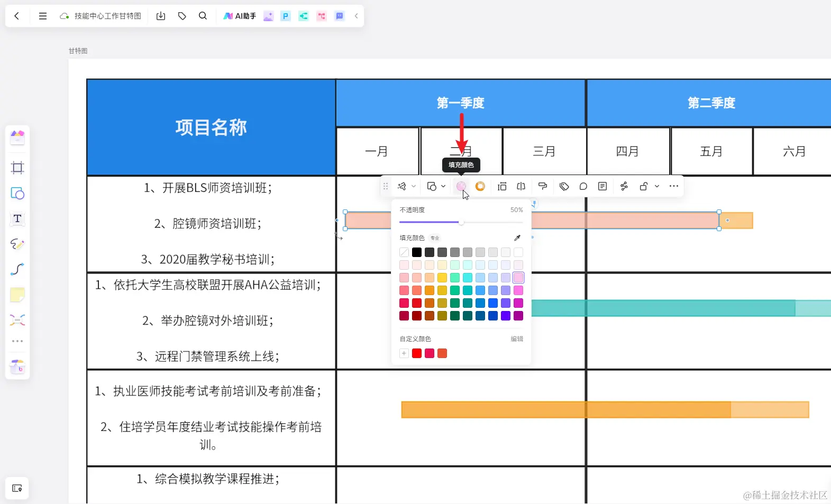
Task: Select the transparent no-fill swatch
Action: [x=404, y=252]
